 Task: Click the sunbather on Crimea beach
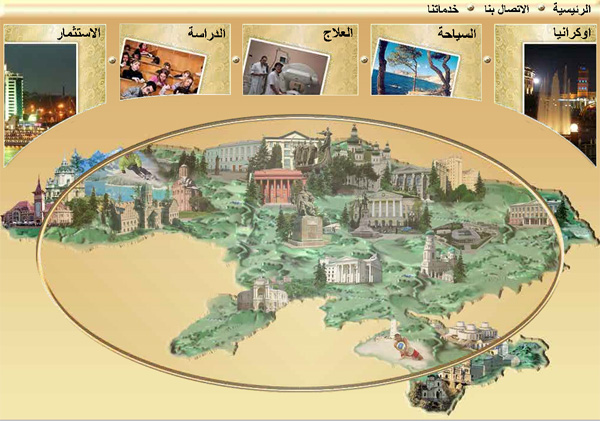pyautogui.click(x=406, y=346)
